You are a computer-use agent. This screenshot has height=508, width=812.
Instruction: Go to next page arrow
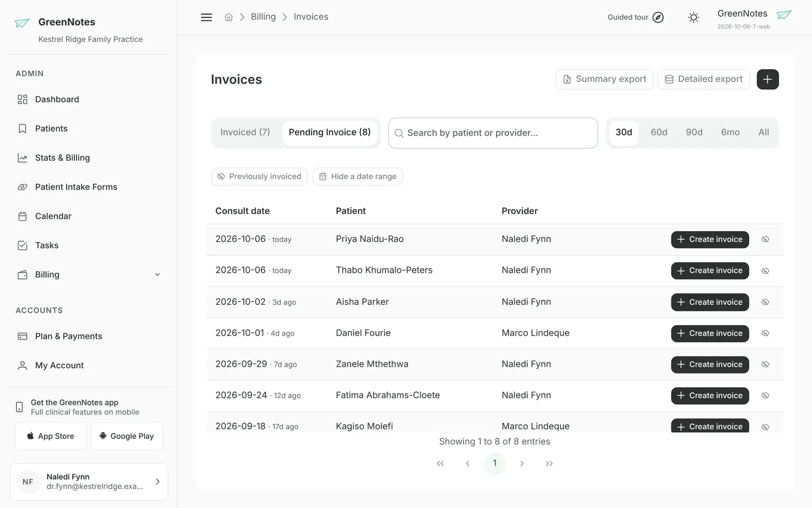click(522, 463)
